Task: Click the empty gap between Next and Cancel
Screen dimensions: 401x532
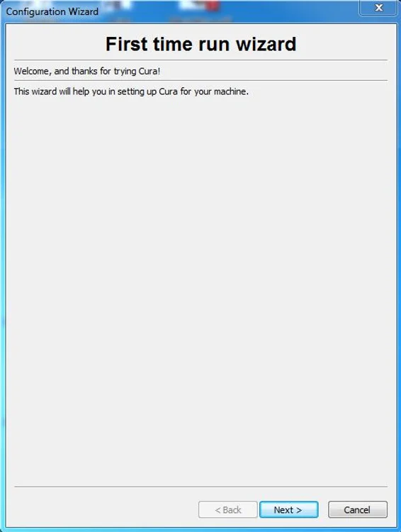Action: point(323,509)
